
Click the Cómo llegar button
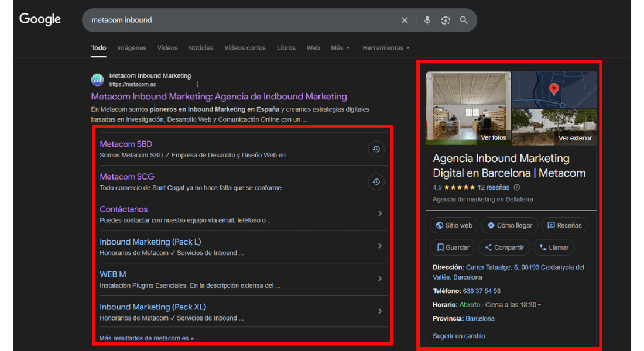pyautogui.click(x=510, y=225)
